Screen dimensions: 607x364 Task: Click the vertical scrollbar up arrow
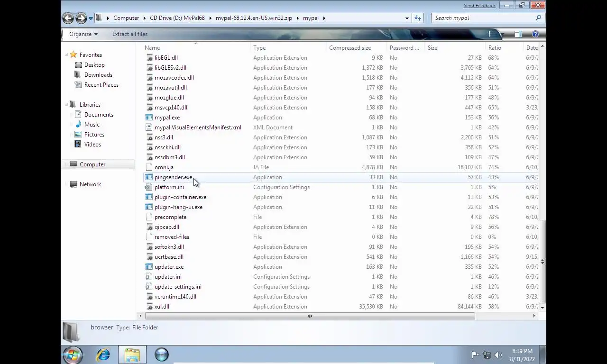[543, 46]
